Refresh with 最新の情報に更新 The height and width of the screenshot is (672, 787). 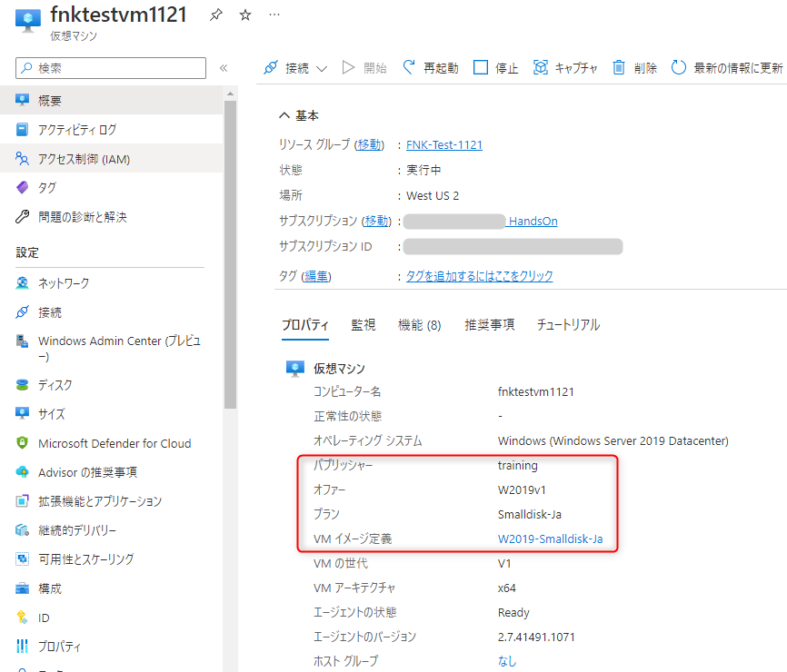(727, 68)
